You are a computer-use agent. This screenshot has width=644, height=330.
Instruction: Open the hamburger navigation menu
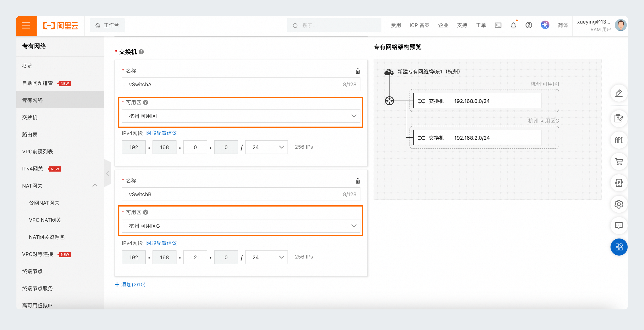(26, 25)
